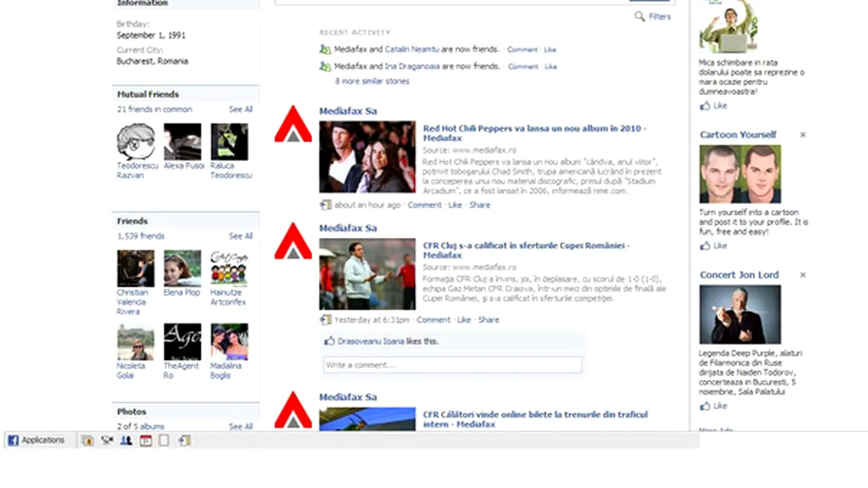The height and width of the screenshot is (488, 868).
Task: Open the groups icon in bottom bar
Action: tap(126, 441)
